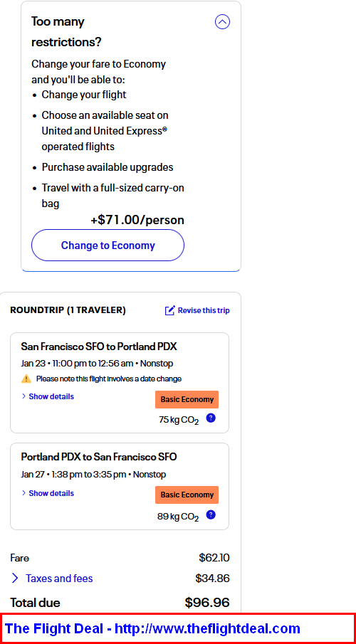Viewport: 356px width, 644px height.
Task: Collapse the Too many restrictions panel
Action: click(222, 22)
